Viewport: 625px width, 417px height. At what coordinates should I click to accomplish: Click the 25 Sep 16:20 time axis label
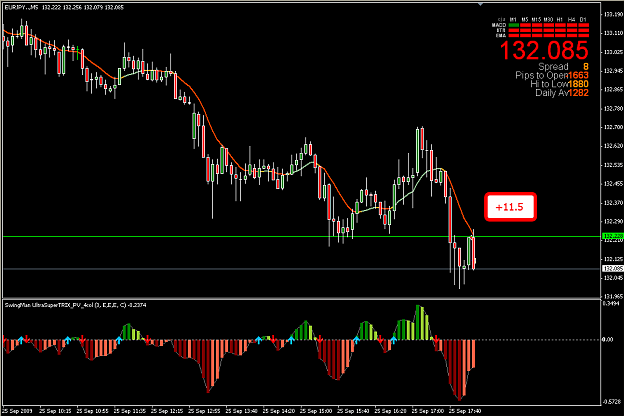point(390,411)
